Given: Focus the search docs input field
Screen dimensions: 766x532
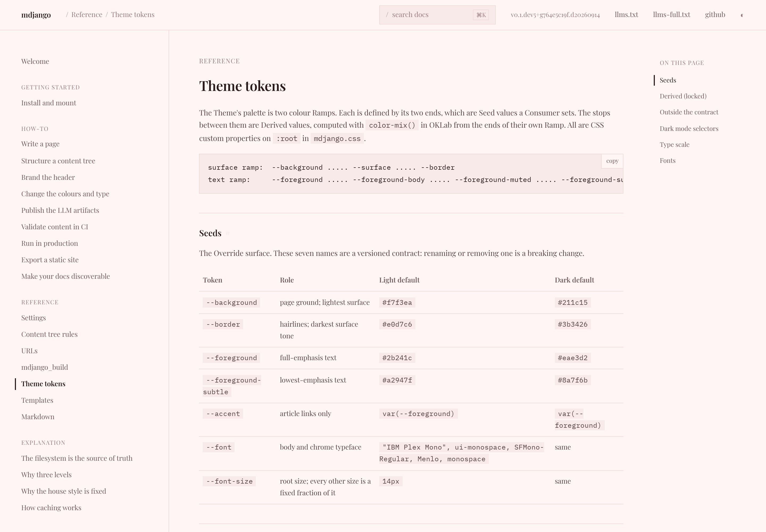Looking at the screenshot, I should [437, 15].
